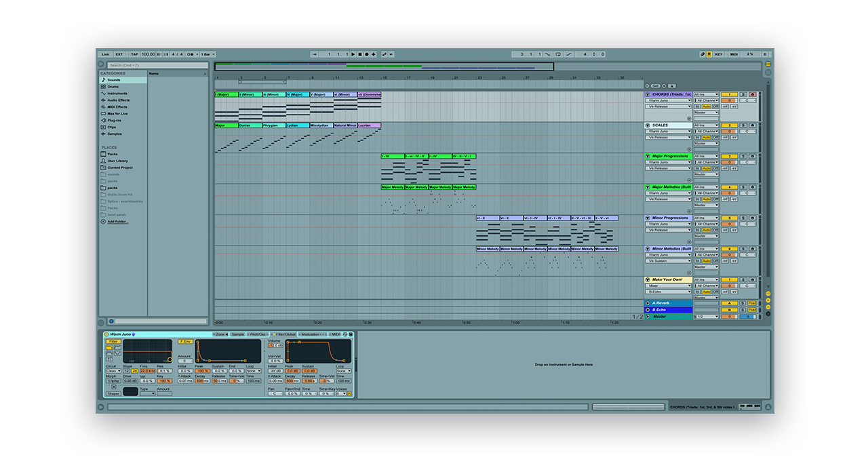Toggle the Draw Mode pencil icon

pyautogui.click(x=703, y=54)
